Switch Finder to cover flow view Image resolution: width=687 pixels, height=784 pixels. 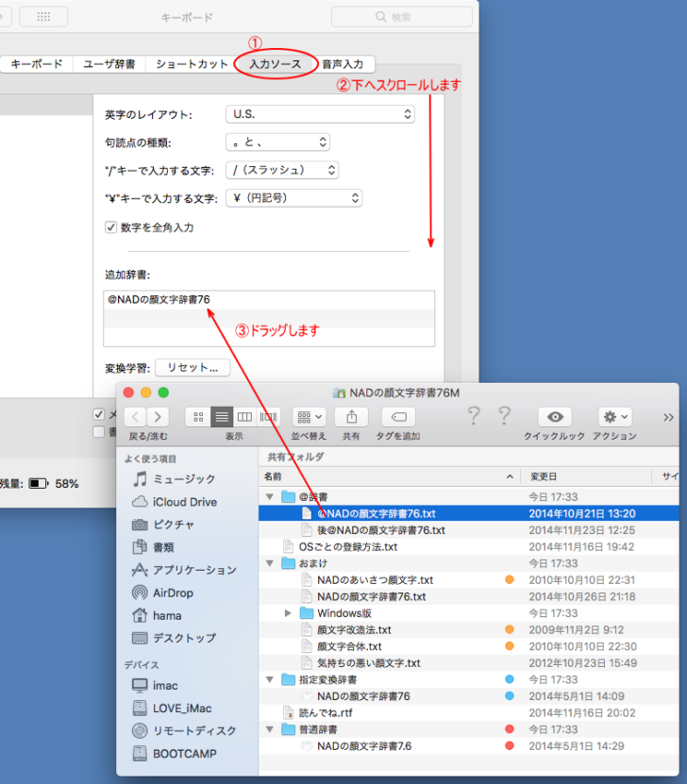click(268, 417)
